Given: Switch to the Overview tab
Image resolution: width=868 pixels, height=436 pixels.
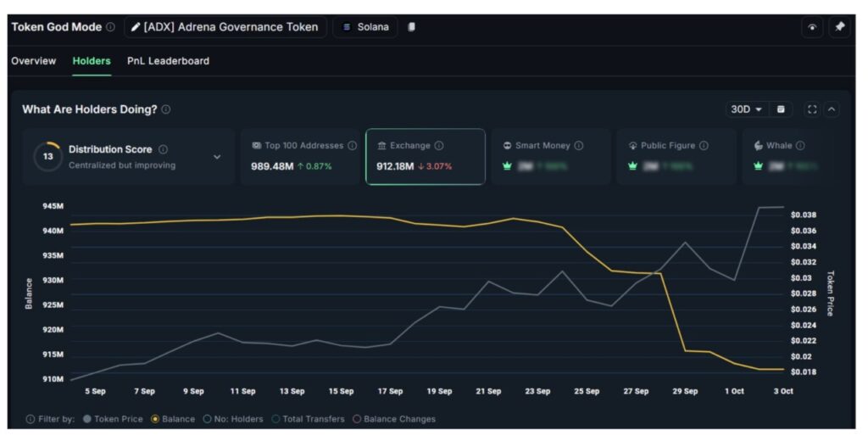Looking at the screenshot, I should click(34, 61).
